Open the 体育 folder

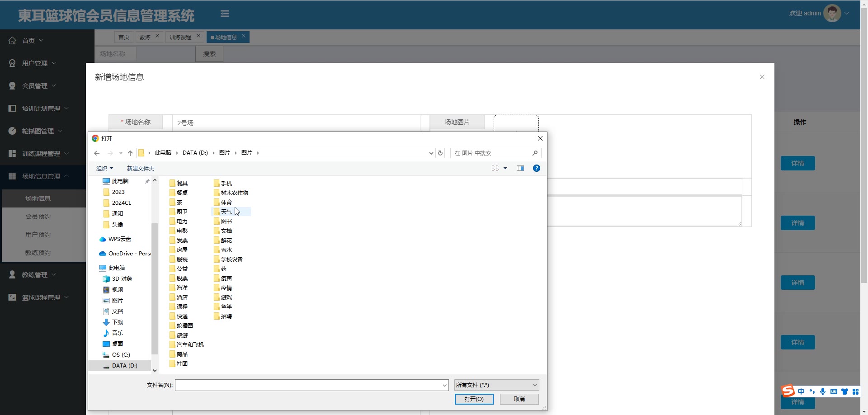click(226, 202)
